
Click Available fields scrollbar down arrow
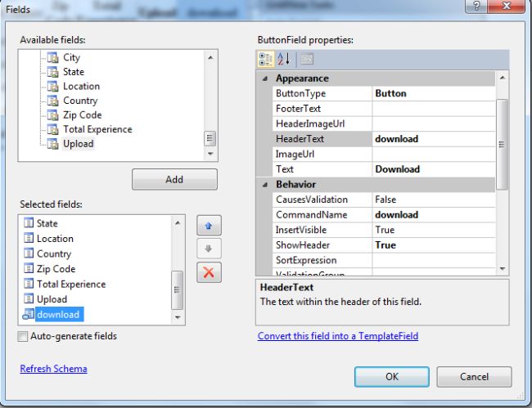pyautogui.click(x=210, y=154)
